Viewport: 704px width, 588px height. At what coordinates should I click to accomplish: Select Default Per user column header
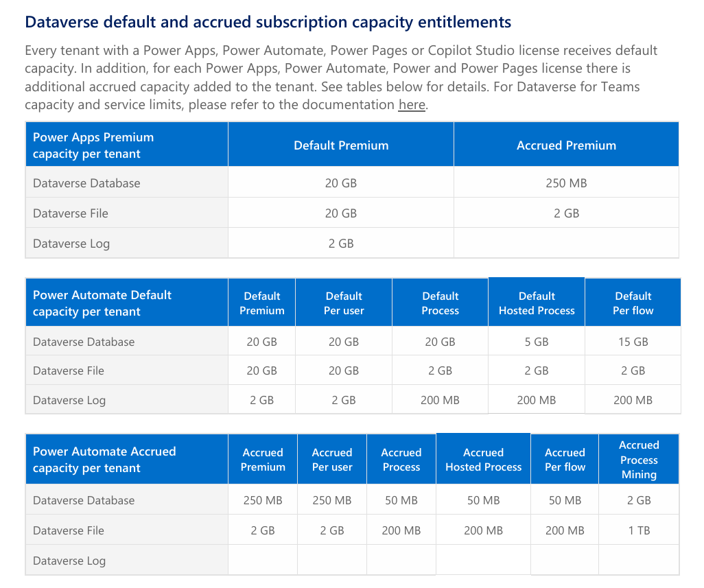pos(344,303)
